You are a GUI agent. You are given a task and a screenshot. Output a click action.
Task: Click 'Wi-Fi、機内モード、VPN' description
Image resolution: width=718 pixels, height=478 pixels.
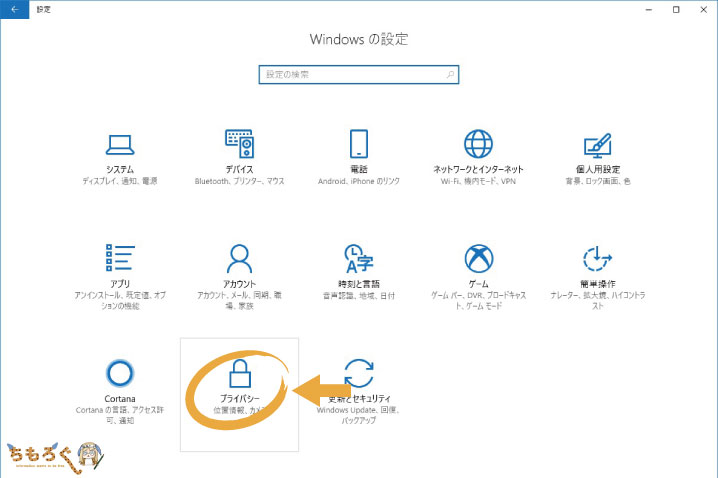tap(478, 181)
